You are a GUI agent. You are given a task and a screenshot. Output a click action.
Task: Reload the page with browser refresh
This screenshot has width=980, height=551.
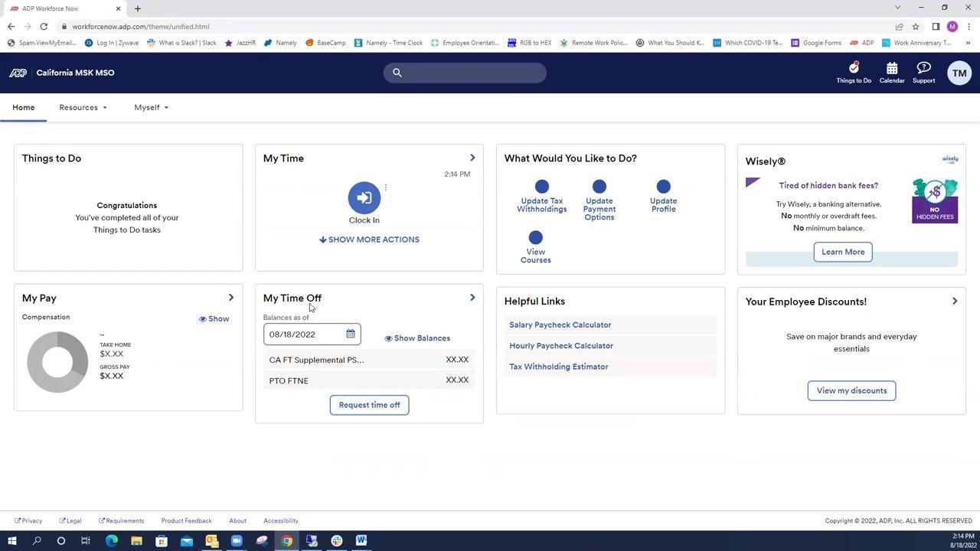coord(44,26)
